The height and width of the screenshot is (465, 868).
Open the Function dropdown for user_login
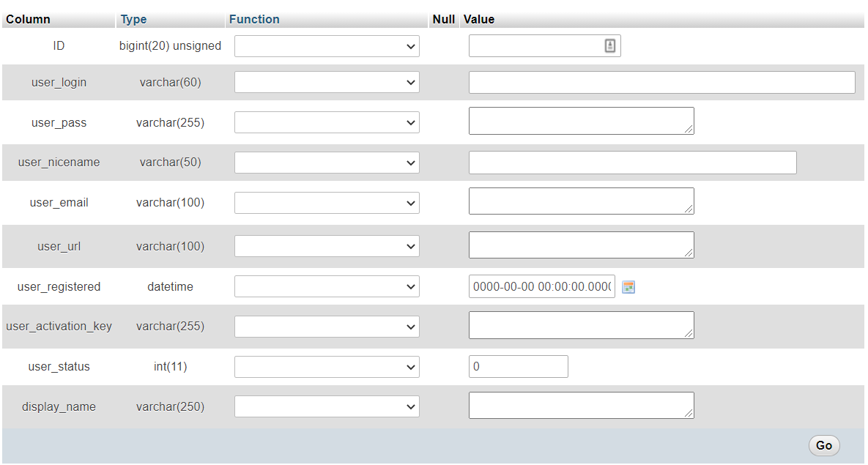point(327,82)
